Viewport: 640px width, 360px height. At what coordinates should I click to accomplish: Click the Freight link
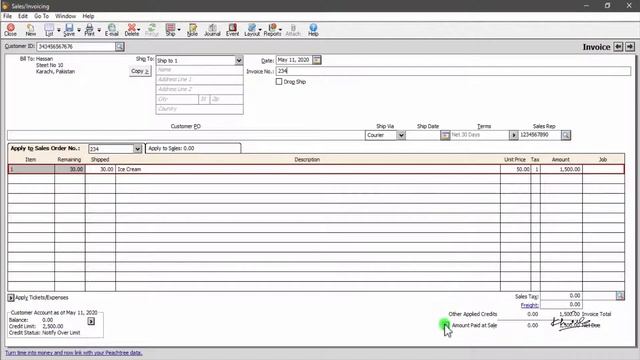pos(529,305)
